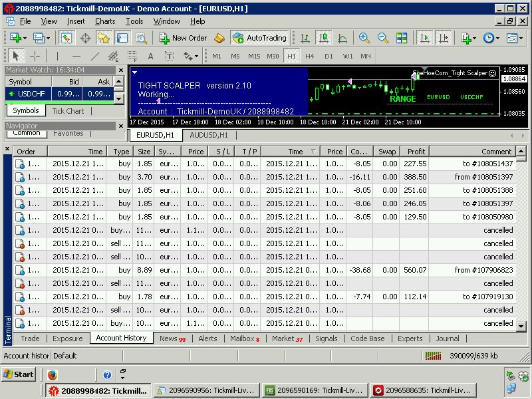Toggle AutoTrading on or off

click(x=259, y=38)
